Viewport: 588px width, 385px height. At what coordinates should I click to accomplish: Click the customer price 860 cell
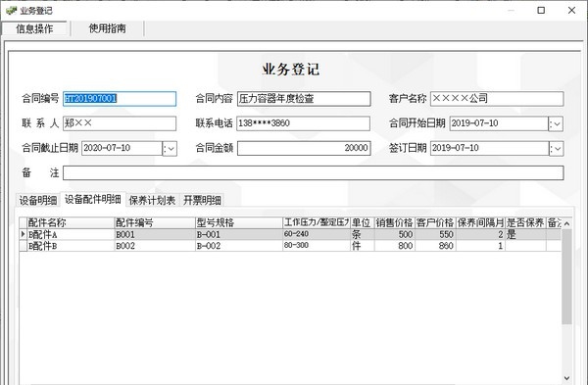(x=435, y=246)
